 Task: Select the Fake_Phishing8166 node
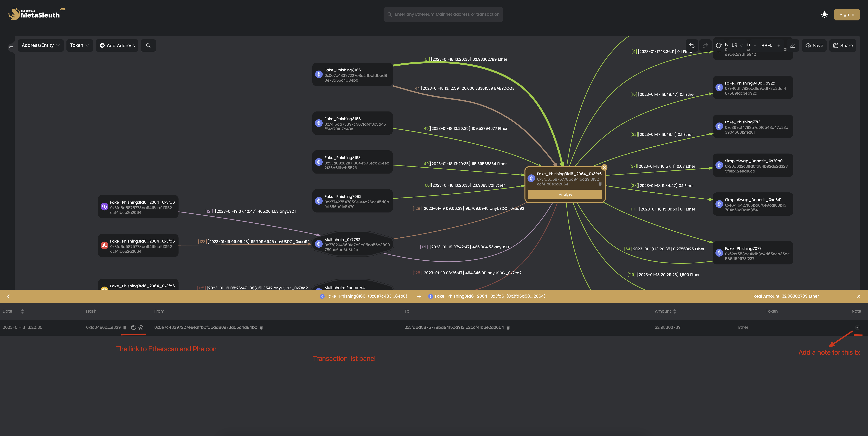point(352,74)
